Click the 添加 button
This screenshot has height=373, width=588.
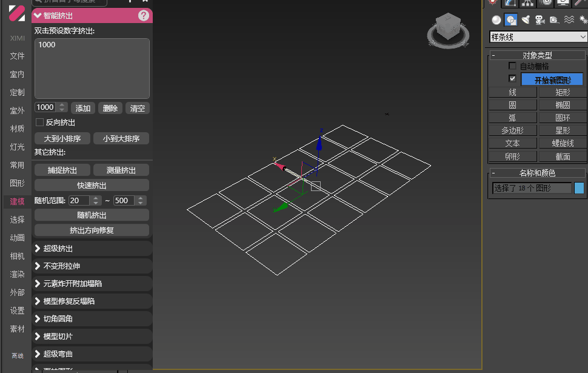coord(83,108)
